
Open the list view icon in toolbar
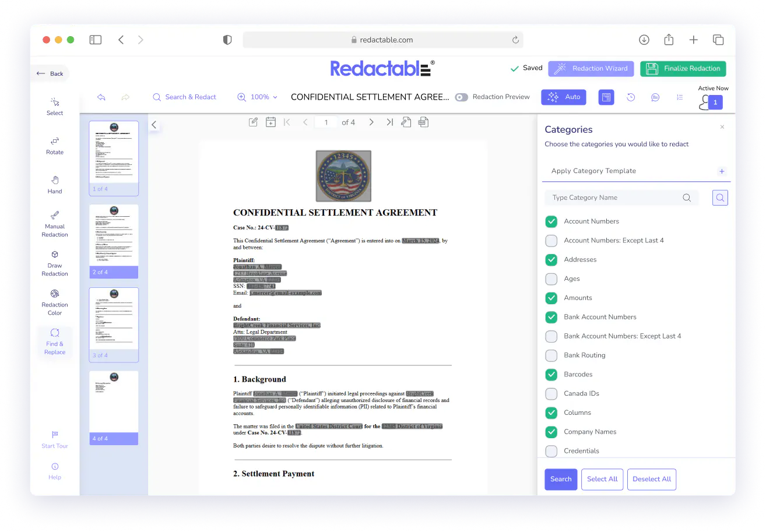(x=680, y=97)
